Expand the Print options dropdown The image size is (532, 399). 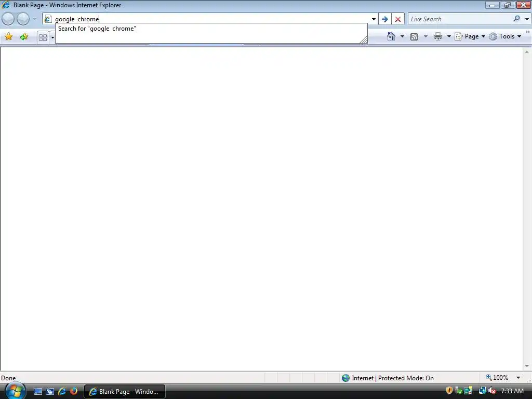(448, 36)
